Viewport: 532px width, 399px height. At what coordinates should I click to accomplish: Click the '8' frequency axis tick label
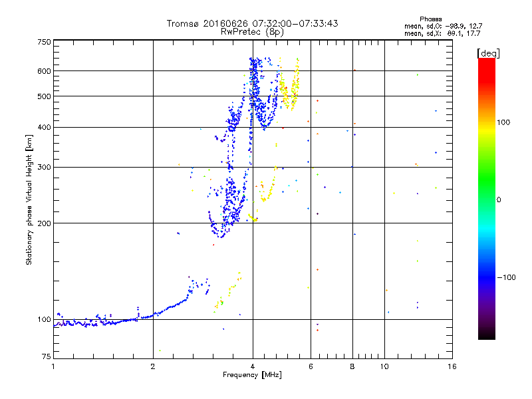coord(352,366)
